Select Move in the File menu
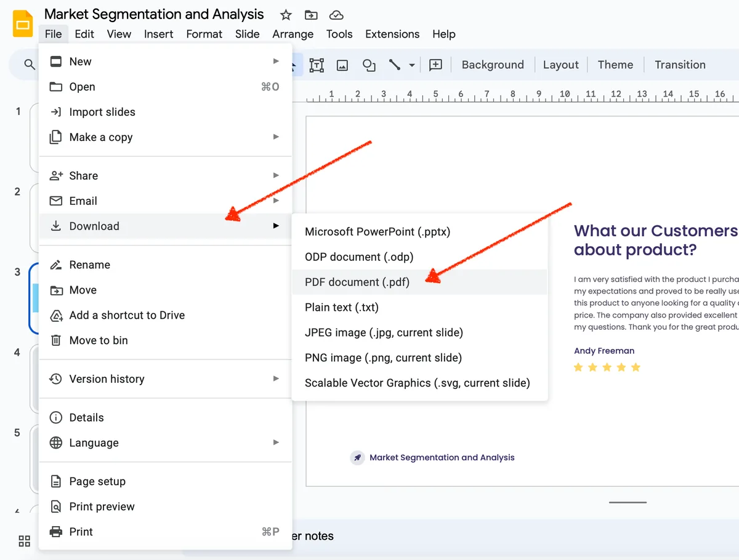 [166, 290]
